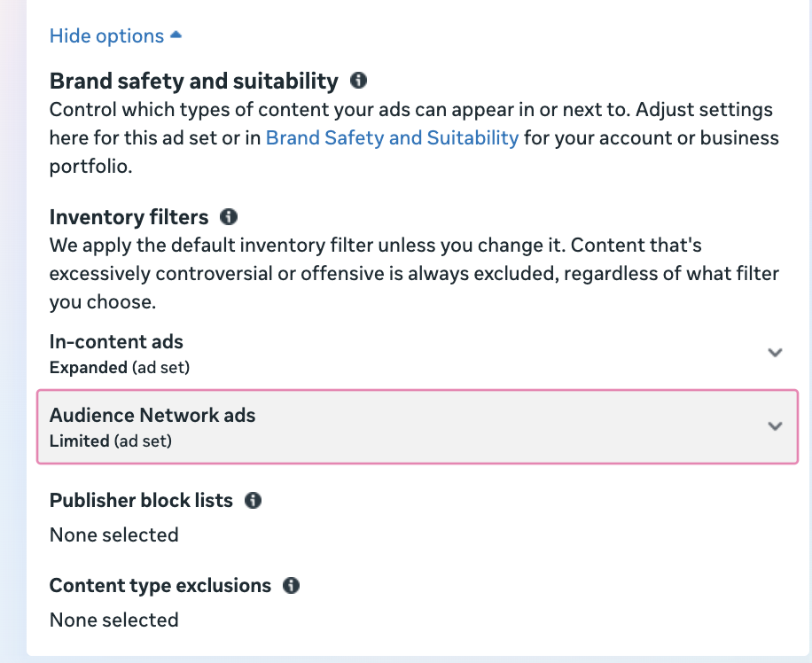The height and width of the screenshot is (663, 812).
Task: Open the Brand Safety and Suitability hyperlink
Action: pyautogui.click(x=392, y=137)
